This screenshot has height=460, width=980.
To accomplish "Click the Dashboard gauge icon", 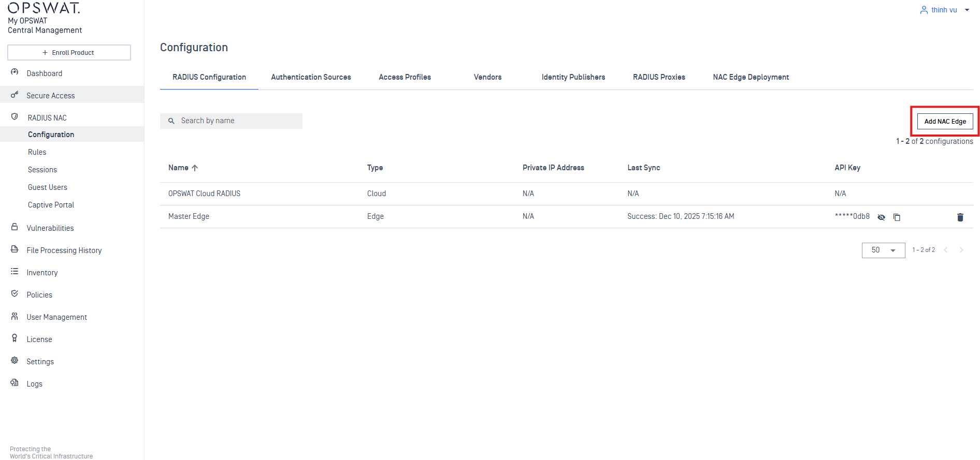I will click(15, 72).
